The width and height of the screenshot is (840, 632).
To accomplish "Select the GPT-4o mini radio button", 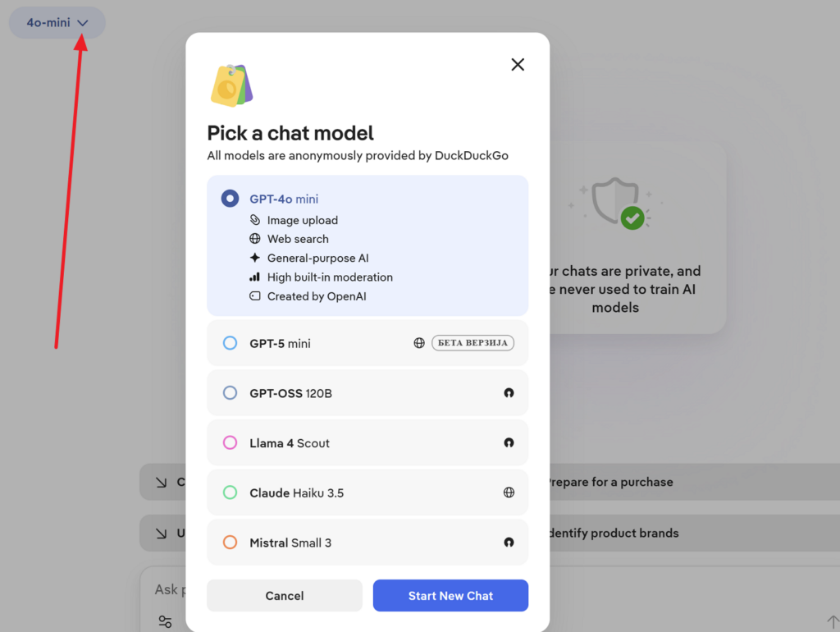I will pyautogui.click(x=231, y=199).
